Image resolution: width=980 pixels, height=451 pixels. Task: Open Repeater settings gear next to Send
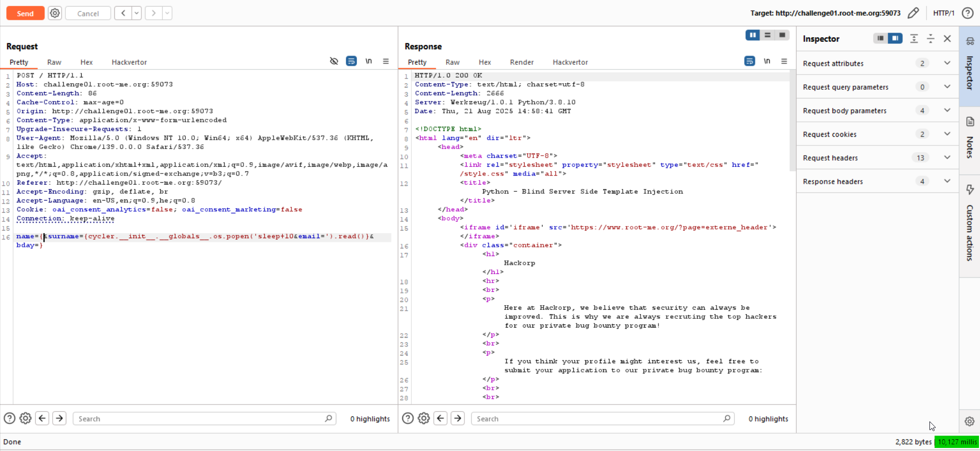pos(55,13)
